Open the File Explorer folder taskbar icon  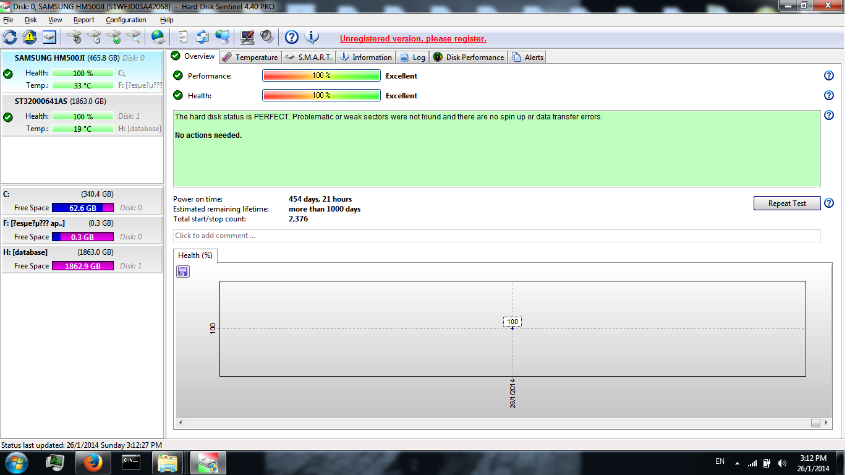point(168,462)
